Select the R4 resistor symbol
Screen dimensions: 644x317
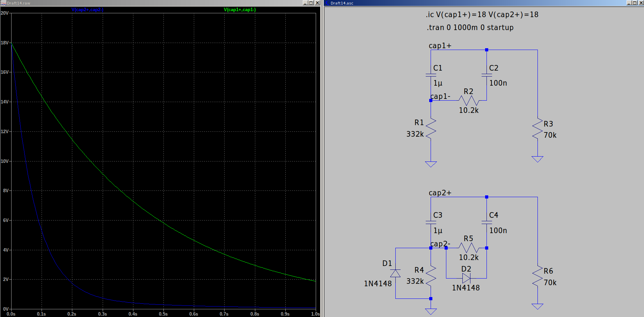coord(431,275)
